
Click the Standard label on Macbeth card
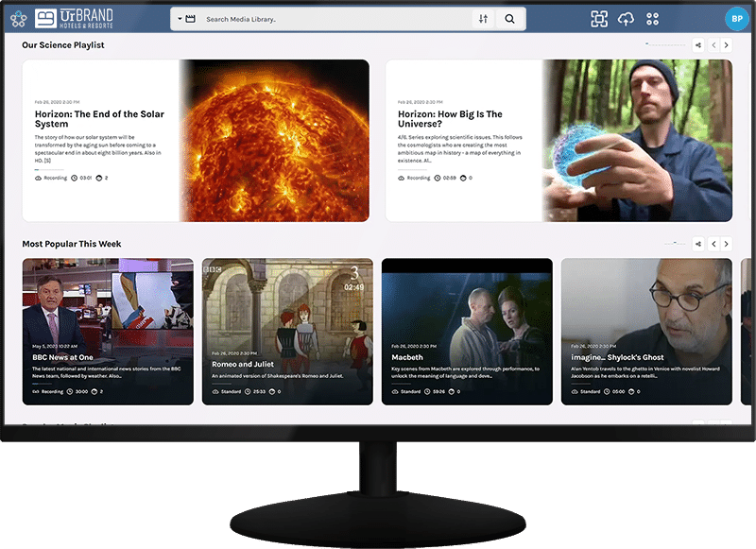tap(410, 391)
